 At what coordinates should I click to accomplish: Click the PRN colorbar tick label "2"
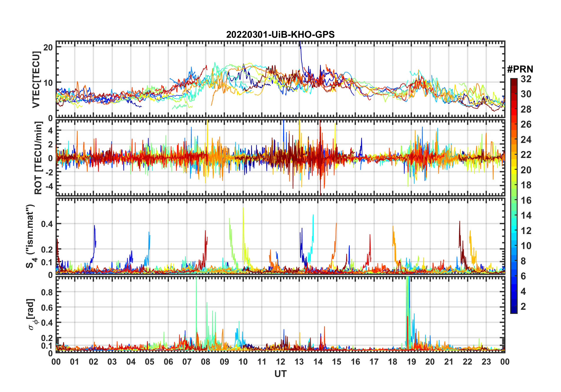[523, 307]
